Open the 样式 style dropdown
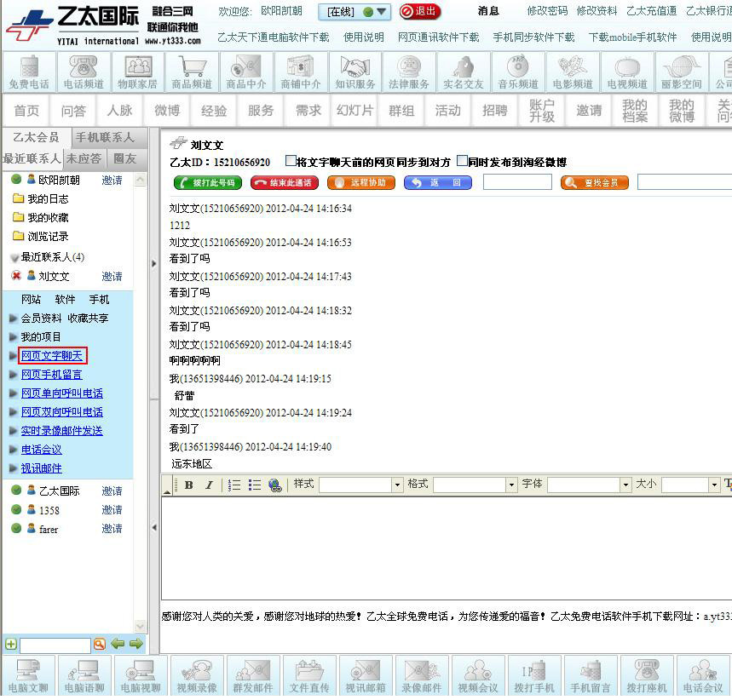 click(x=397, y=485)
